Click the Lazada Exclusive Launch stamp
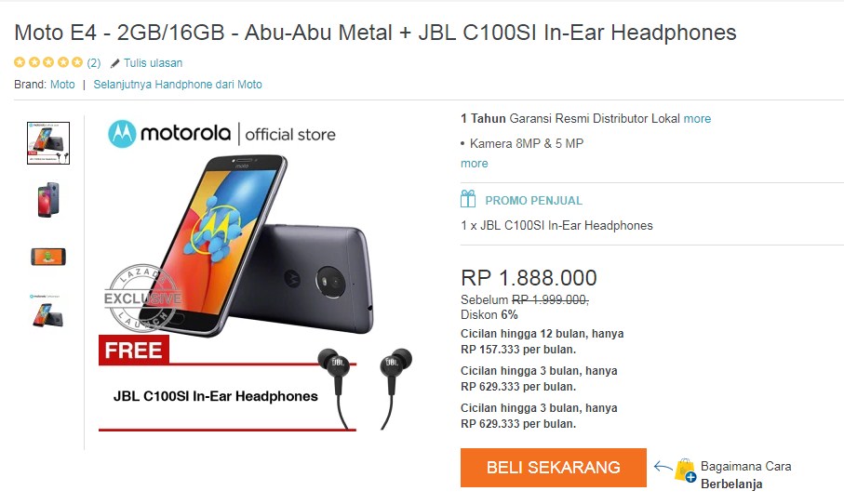Screen dimensions: 844x504 pos(143,298)
